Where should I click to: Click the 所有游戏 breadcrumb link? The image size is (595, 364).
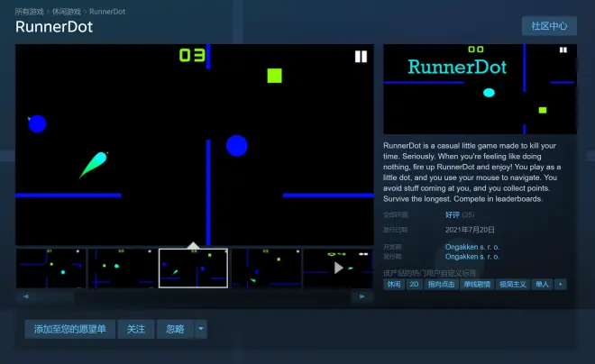pyautogui.click(x=30, y=12)
